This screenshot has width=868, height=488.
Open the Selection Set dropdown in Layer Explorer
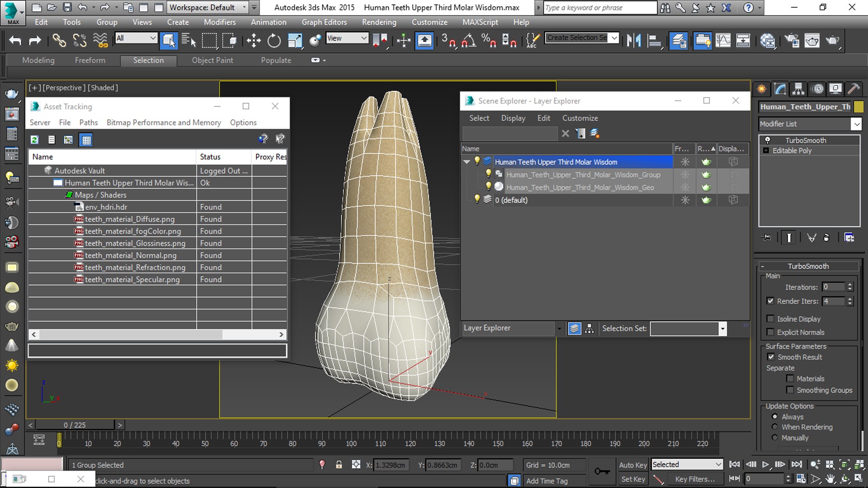click(x=722, y=328)
